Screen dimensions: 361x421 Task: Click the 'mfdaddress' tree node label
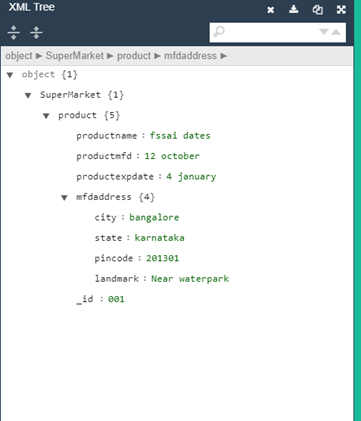point(104,197)
